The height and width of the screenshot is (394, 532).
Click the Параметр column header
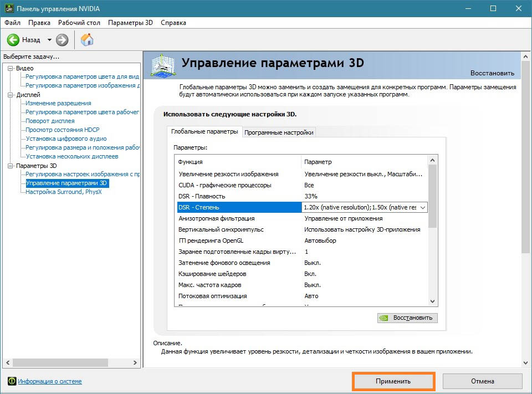tap(365, 162)
